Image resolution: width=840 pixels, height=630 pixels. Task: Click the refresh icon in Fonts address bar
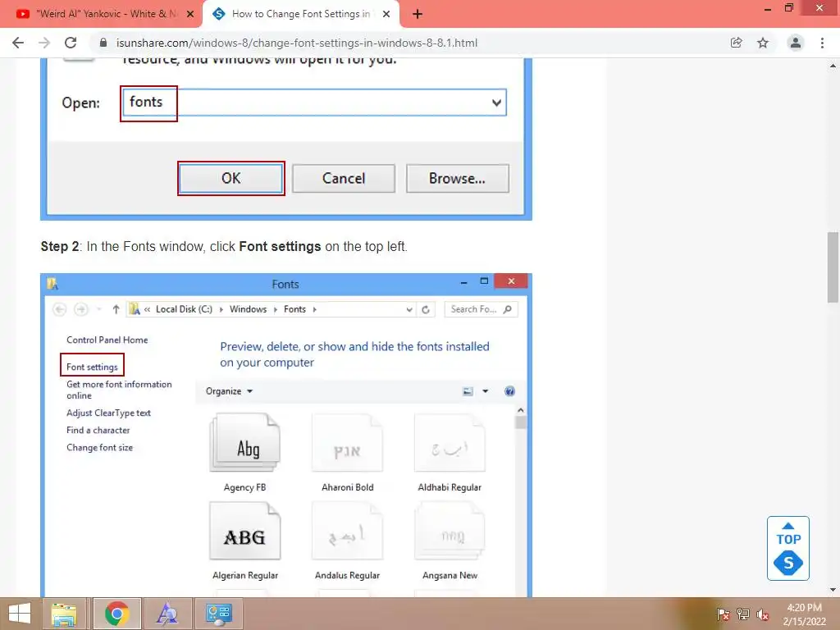[426, 309]
